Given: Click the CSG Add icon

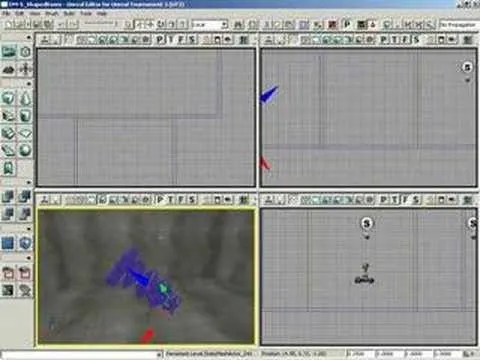Looking at the screenshot, I should (x=9, y=196).
